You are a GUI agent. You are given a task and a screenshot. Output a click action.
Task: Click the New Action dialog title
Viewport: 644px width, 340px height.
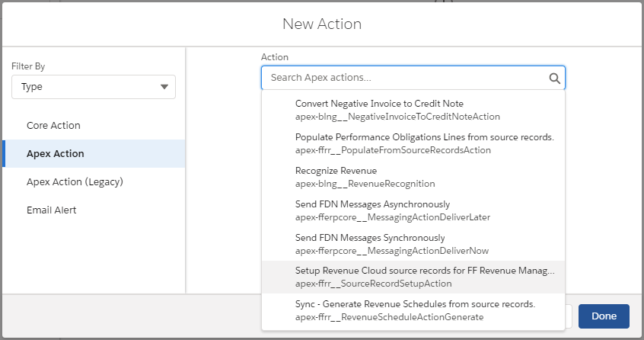pos(321,24)
